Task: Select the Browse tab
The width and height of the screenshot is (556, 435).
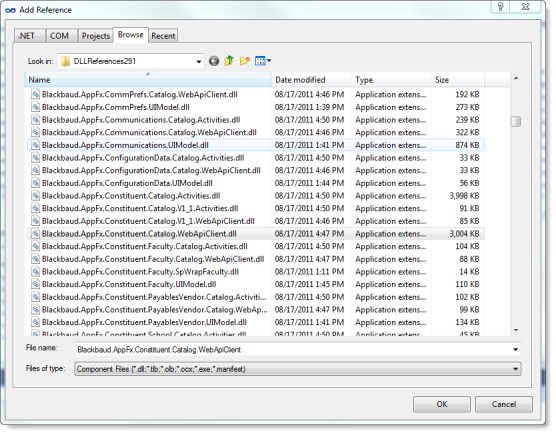Action: (130, 35)
